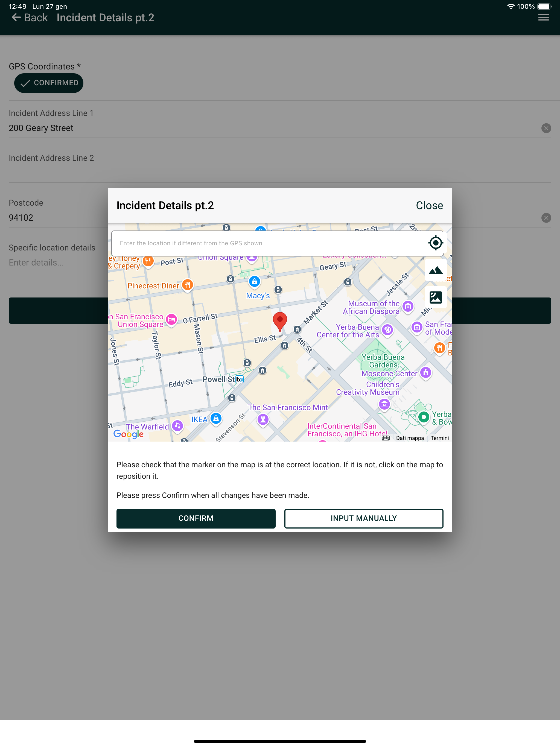Image resolution: width=560 pixels, height=747 pixels.
Task: Tap The Warfield music venue pin
Action: click(177, 426)
